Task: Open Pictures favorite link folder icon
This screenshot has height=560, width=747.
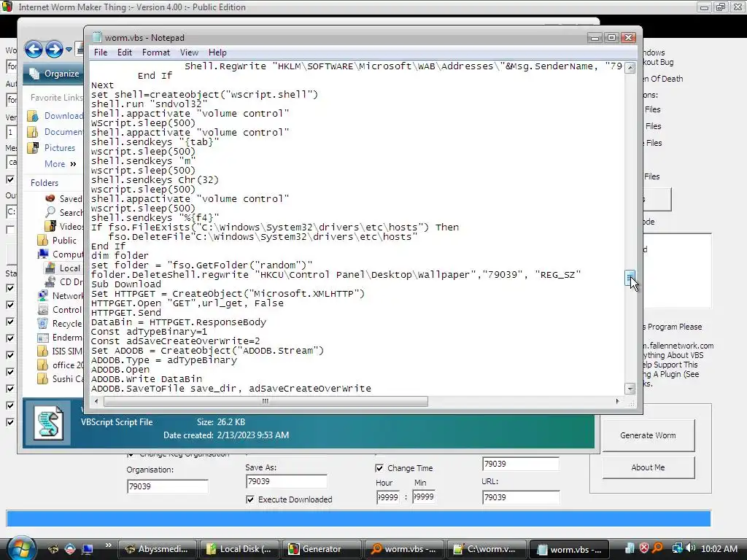Action: [x=32, y=148]
